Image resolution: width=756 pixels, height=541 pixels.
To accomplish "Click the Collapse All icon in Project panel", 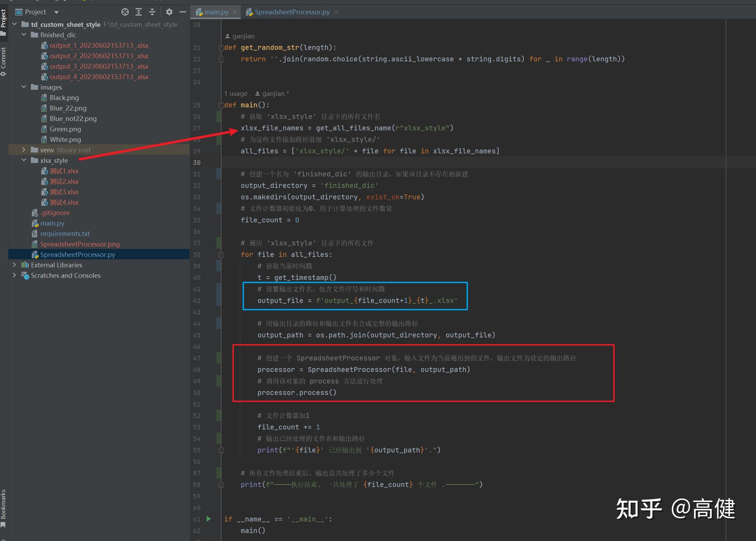I will pyautogui.click(x=152, y=12).
